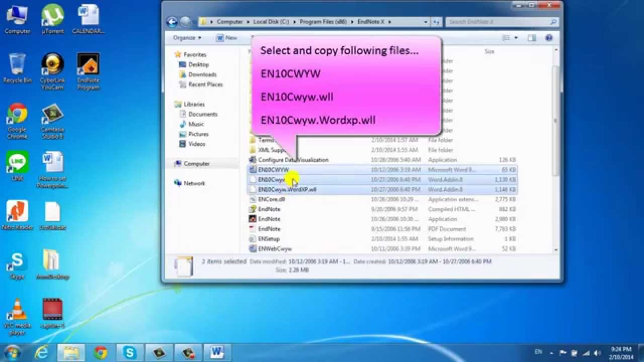Launch CyberLink YouCam from the desktop
This screenshot has width=644, height=362.
[x=53, y=71]
